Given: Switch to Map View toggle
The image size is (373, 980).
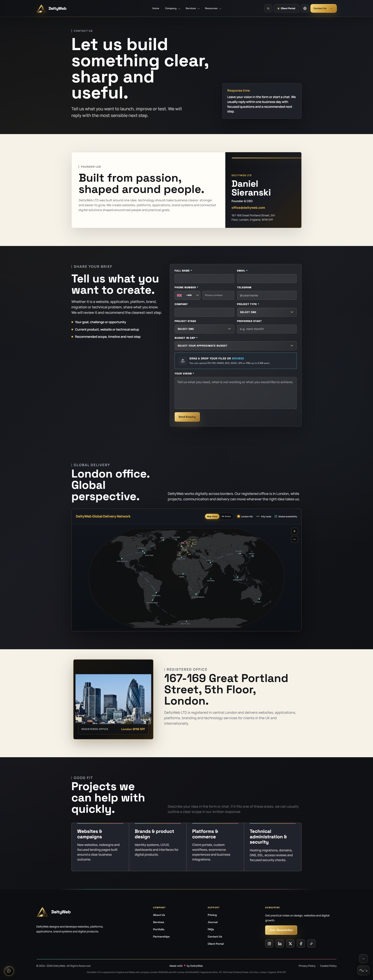Looking at the screenshot, I should click(212, 516).
